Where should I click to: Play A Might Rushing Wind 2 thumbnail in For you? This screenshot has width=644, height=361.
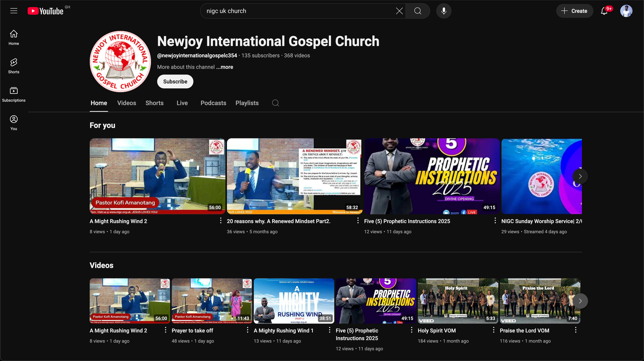(157, 176)
